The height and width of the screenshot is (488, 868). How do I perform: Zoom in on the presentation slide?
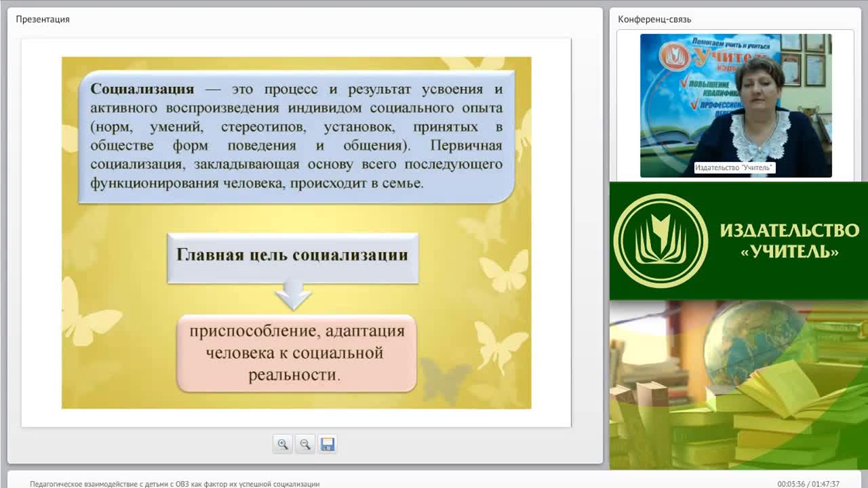[x=283, y=444]
